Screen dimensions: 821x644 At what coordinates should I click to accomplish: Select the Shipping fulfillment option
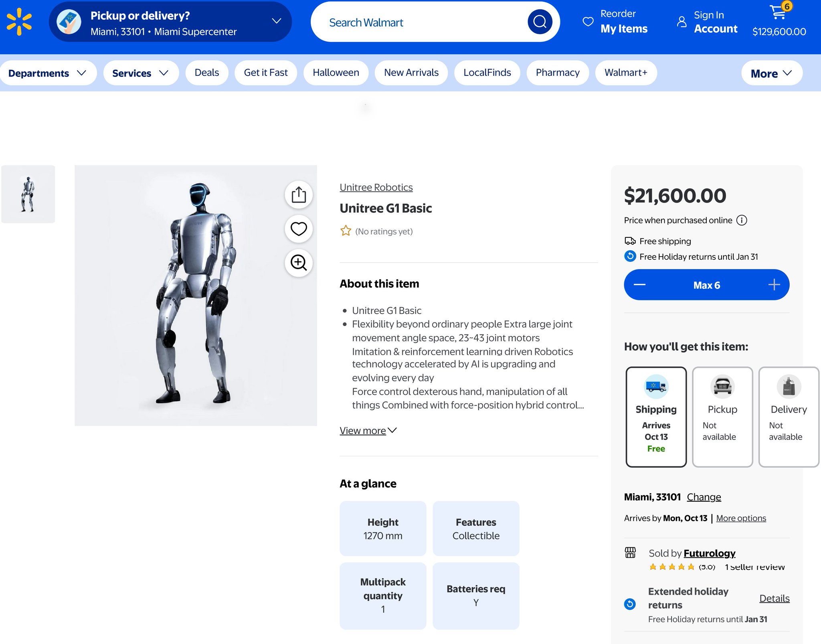656,417
